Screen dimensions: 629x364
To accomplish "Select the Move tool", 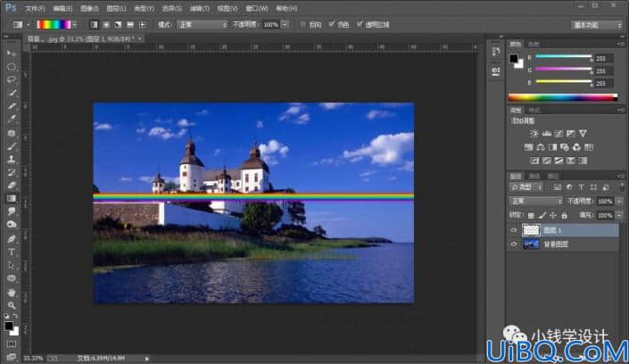I will point(12,54).
